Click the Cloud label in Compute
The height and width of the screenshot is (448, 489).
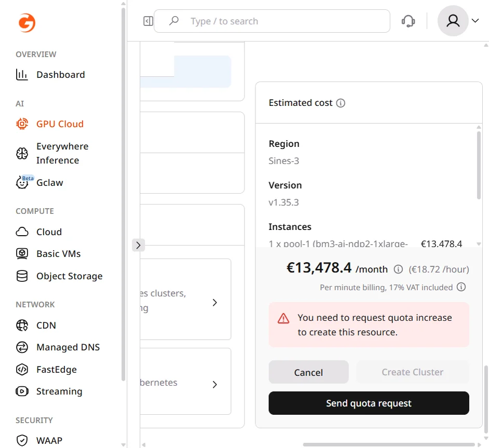[49, 232]
